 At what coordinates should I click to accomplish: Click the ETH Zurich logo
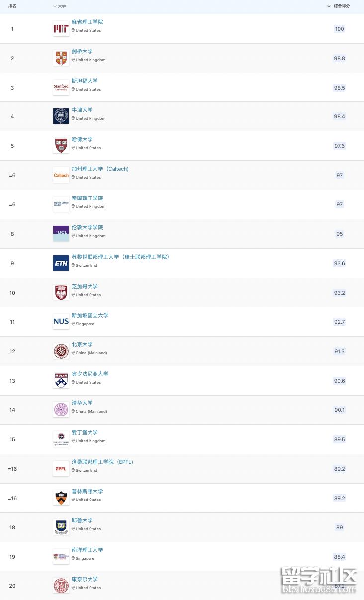pos(61,263)
